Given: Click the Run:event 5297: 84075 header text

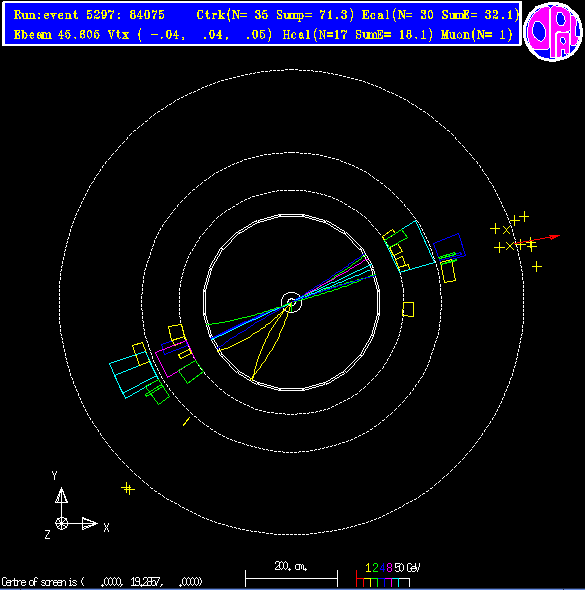Looking at the screenshot, I should pos(89,15).
